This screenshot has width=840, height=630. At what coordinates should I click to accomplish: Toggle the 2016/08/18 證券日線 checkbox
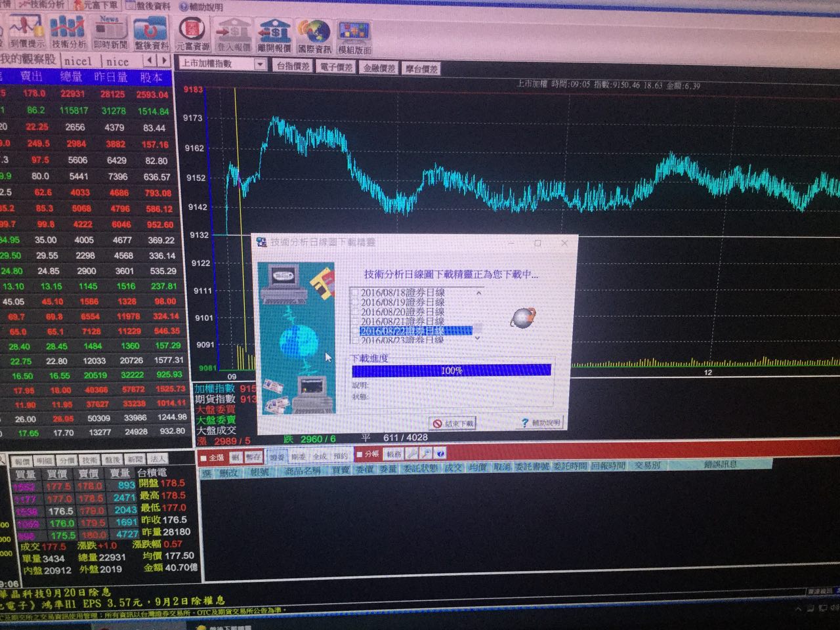[x=355, y=293]
